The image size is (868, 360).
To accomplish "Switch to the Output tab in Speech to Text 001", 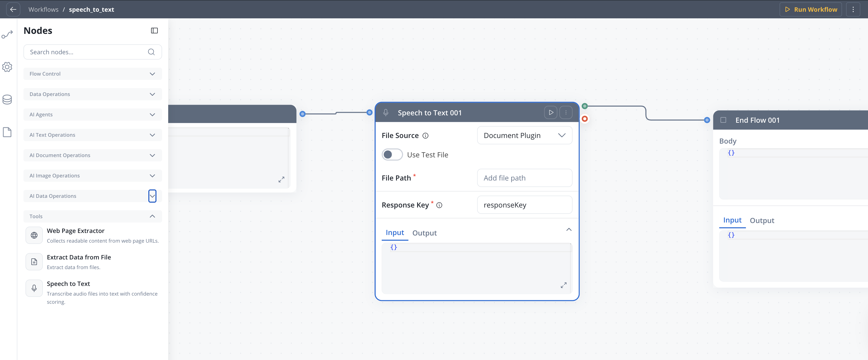I will [424, 233].
